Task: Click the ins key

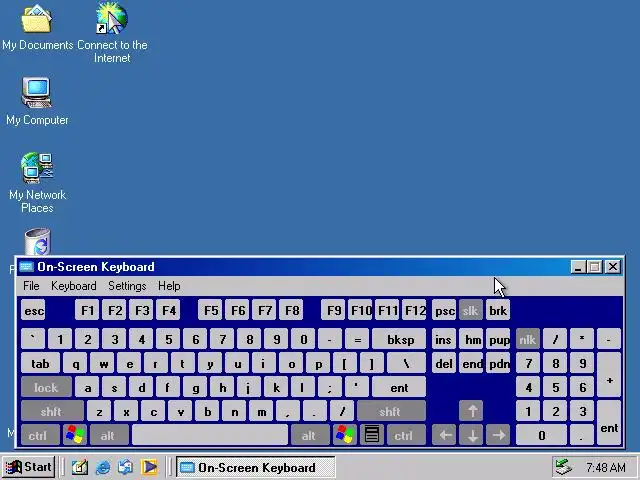Action: 444,339
